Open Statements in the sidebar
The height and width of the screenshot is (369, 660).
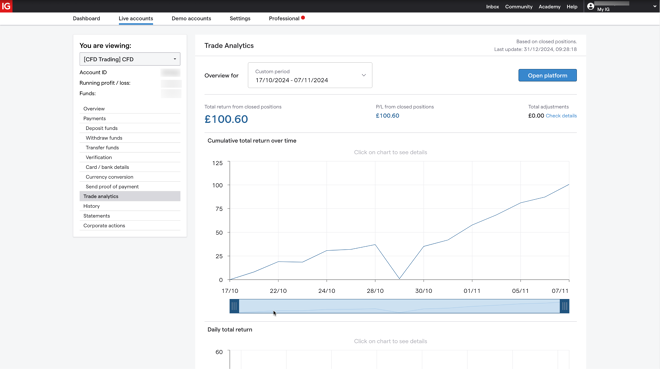pyautogui.click(x=96, y=216)
